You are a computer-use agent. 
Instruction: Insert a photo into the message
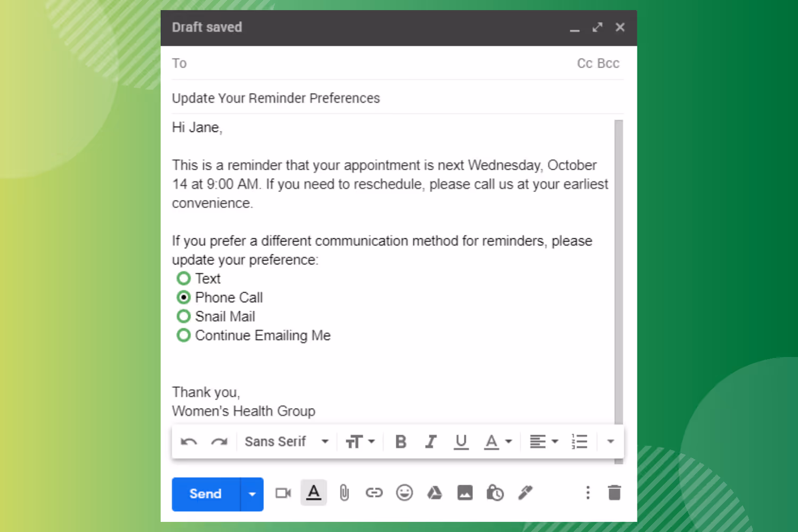pyautogui.click(x=465, y=493)
